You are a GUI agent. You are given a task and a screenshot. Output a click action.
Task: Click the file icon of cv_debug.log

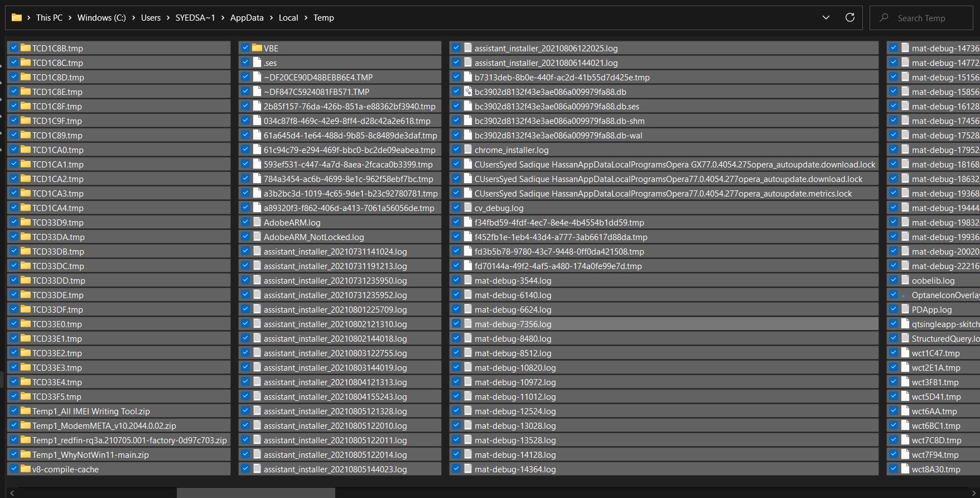(x=468, y=208)
